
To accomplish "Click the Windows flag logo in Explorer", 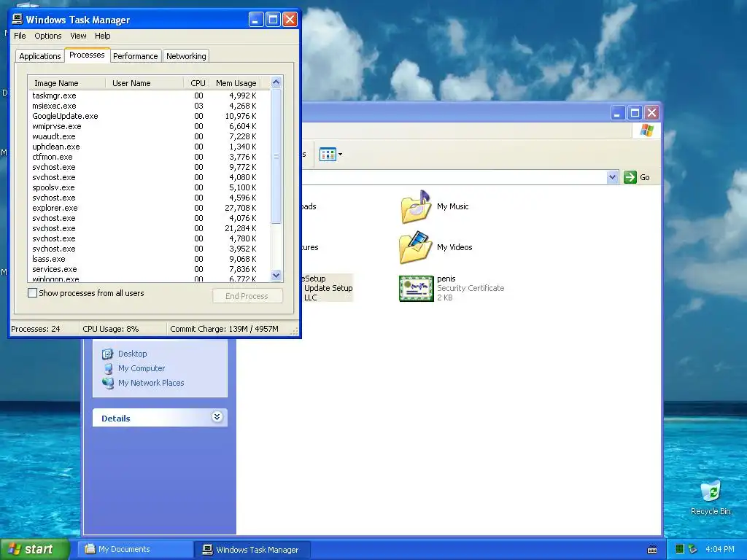I will click(x=646, y=131).
